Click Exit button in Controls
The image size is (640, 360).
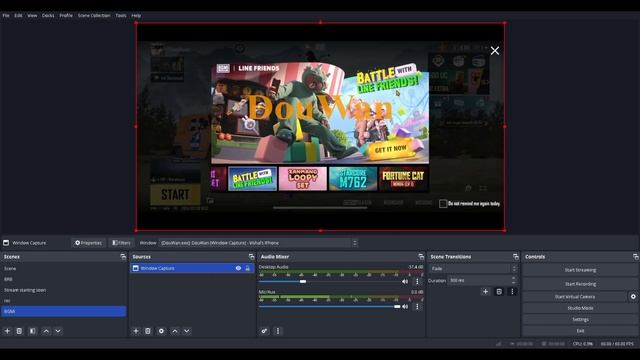580,331
